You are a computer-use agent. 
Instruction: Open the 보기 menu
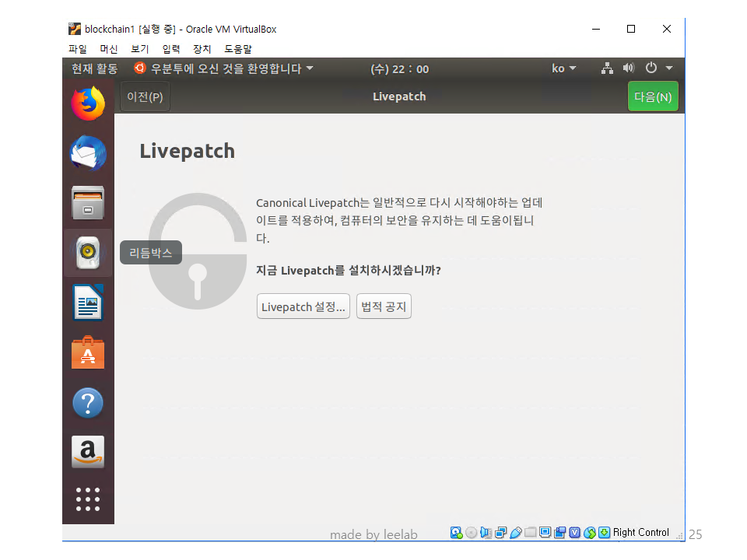pos(140,48)
